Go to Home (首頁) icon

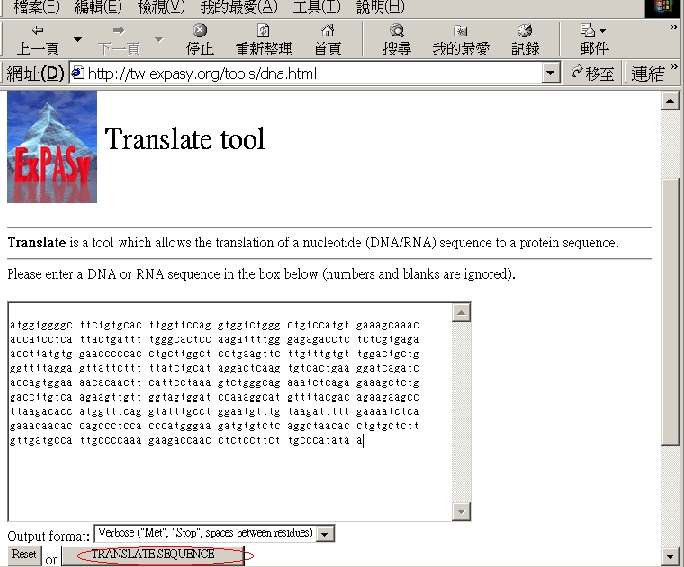click(x=327, y=32)
